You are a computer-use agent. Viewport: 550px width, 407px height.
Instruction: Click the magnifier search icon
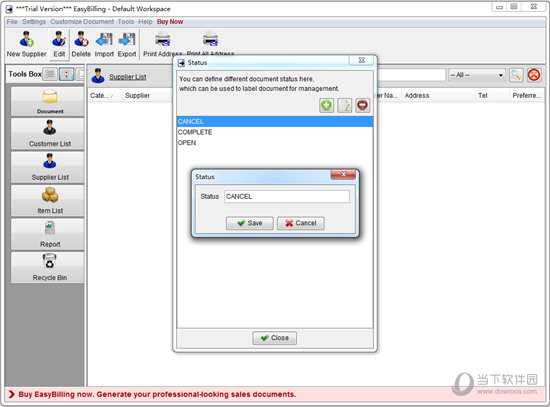[x=516, y=75]
